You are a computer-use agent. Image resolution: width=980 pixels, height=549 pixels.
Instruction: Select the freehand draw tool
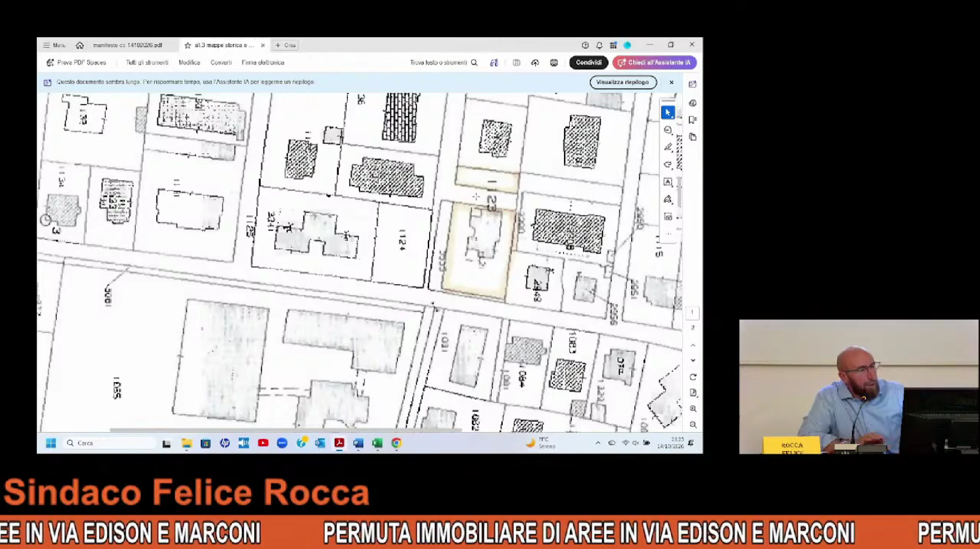[668, 165]
